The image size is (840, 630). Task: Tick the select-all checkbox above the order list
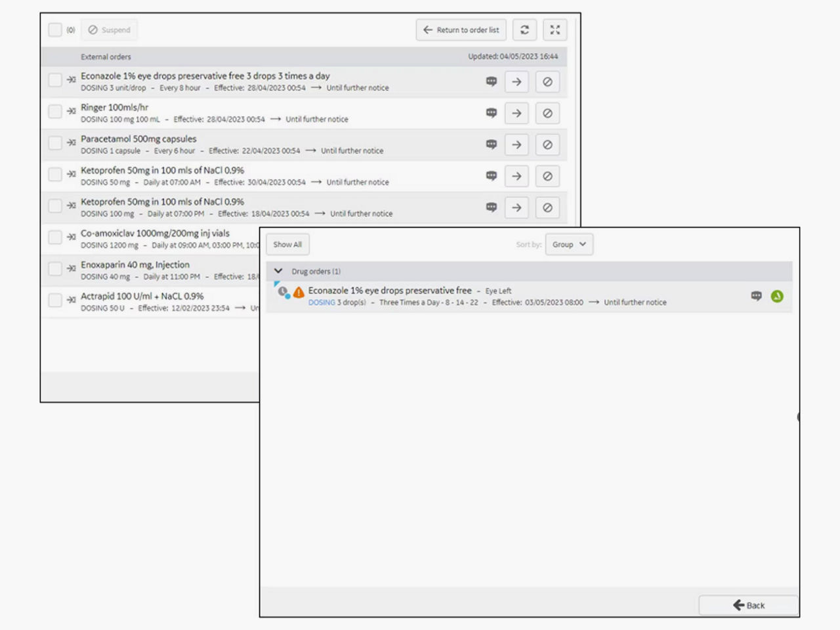[x=55, y=30]
